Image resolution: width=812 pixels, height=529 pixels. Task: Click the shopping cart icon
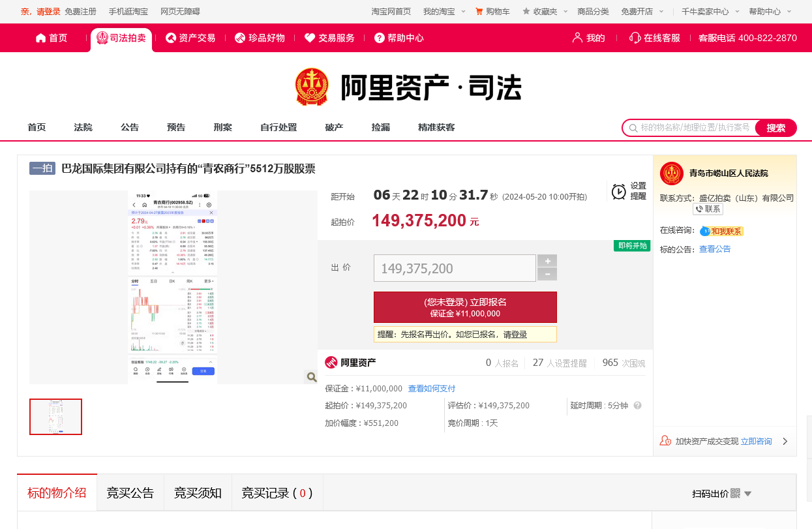coord(479,12)
